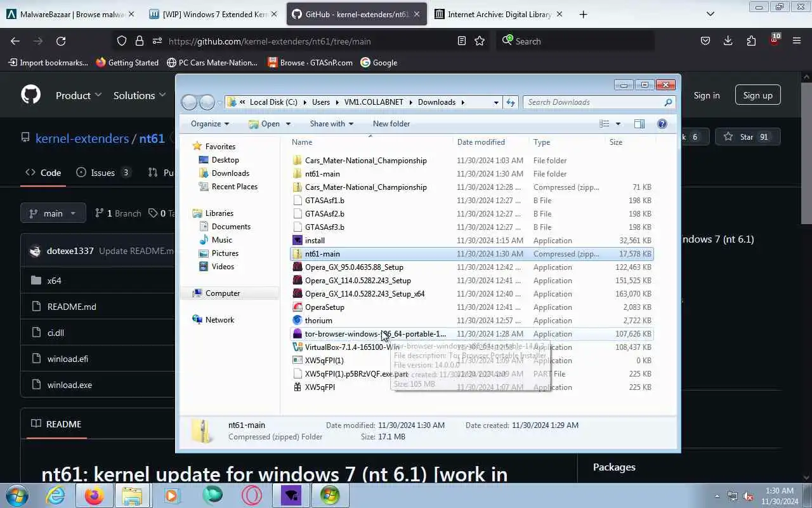Viewport: 812px width, 508px height.
Task: Open winload.efi file link on GitHub
Action: tap(68, 359)
